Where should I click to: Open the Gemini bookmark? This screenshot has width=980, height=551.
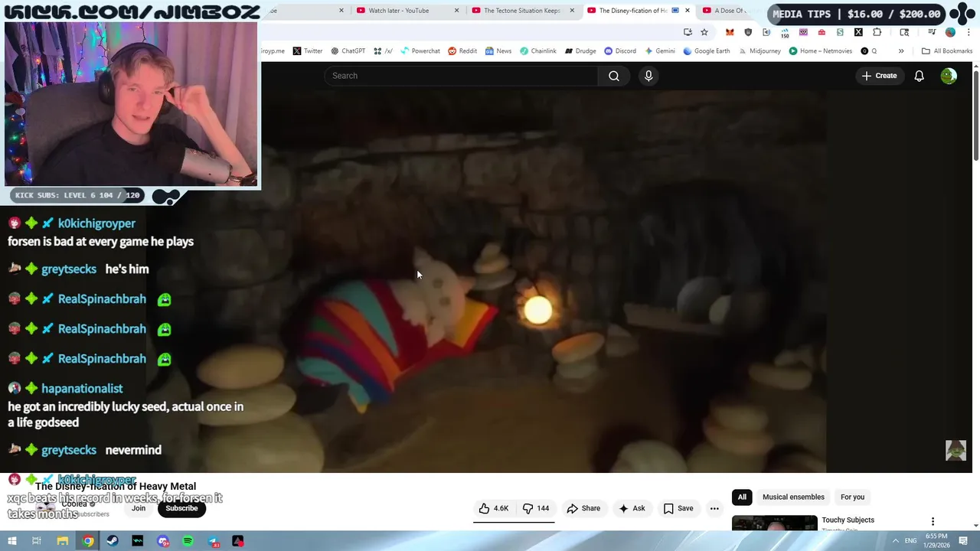coord(660,51)
